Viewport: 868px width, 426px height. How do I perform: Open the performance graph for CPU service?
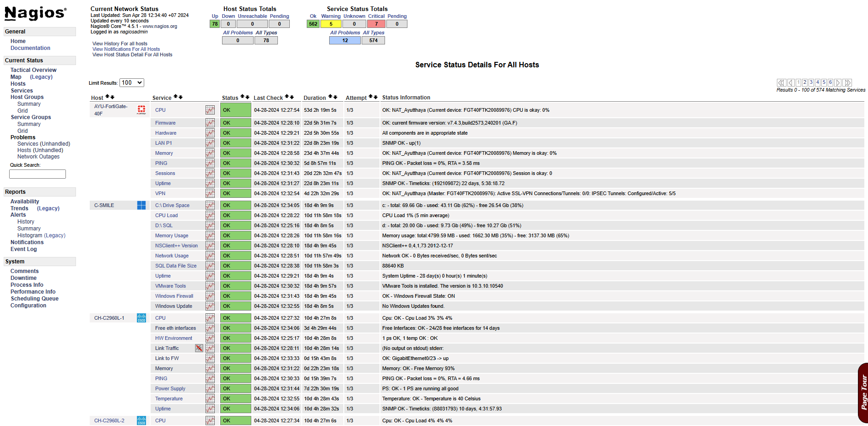pyautogui.click(x=210, y=110)
